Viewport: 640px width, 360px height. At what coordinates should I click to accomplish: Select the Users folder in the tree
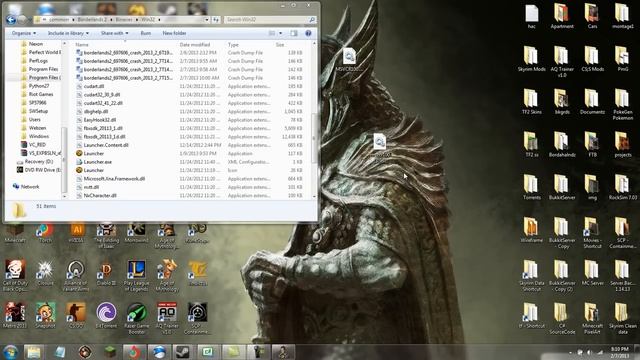[x=35, y=120]
